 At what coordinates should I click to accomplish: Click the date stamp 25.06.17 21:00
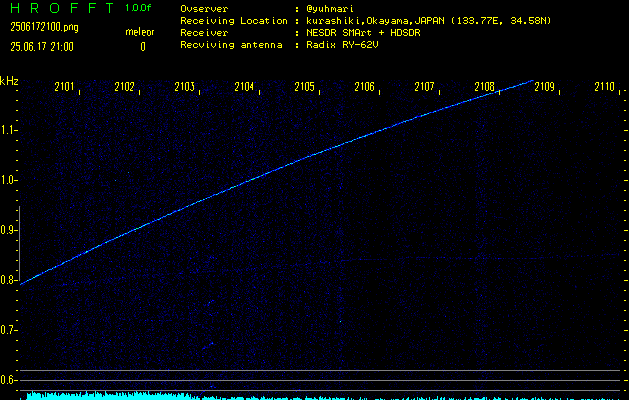click(x=42, y=47)
